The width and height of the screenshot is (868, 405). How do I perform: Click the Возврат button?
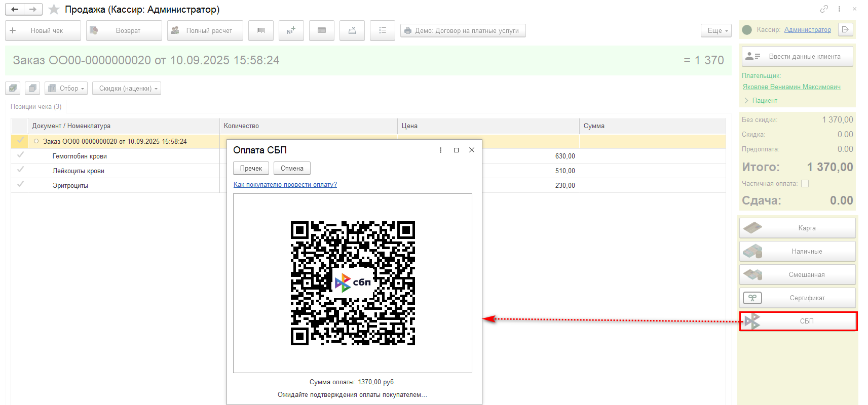pos(124,30)
